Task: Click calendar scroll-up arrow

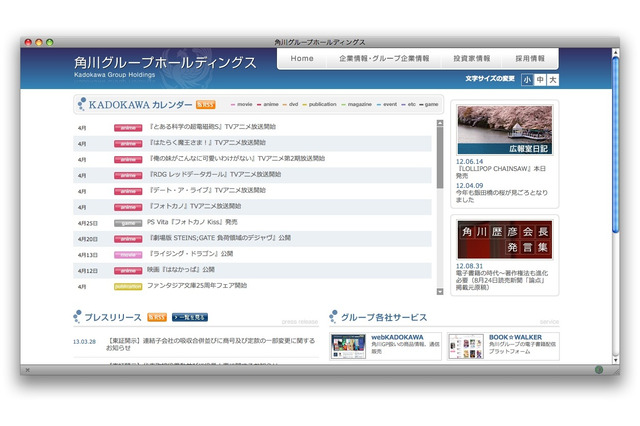Action: (440, 123)
